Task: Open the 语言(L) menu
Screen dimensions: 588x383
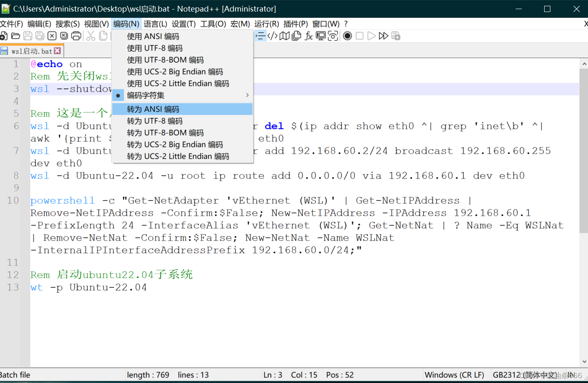Action: click(155, 24)
